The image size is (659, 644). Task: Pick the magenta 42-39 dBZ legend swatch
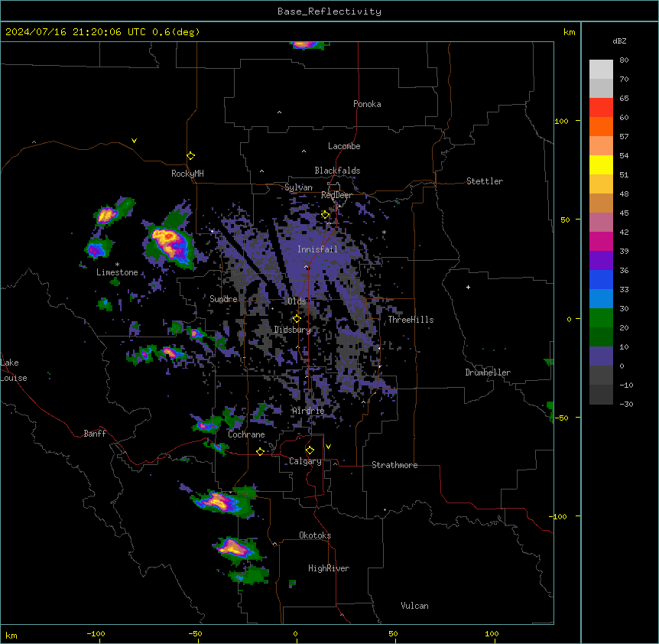(601, 241)
